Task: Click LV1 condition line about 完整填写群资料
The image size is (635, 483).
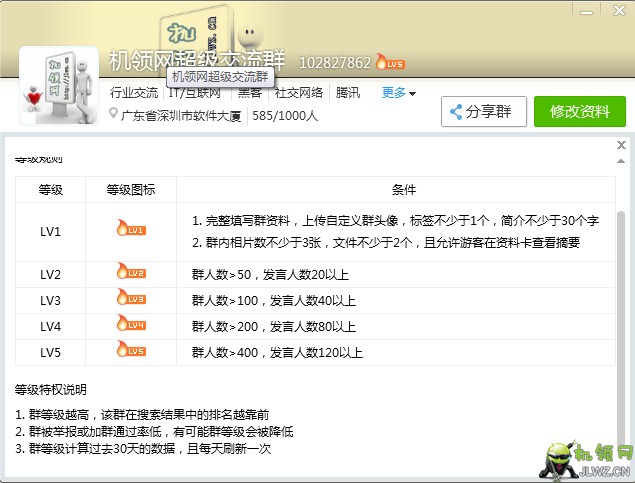Action: point(395,221)
